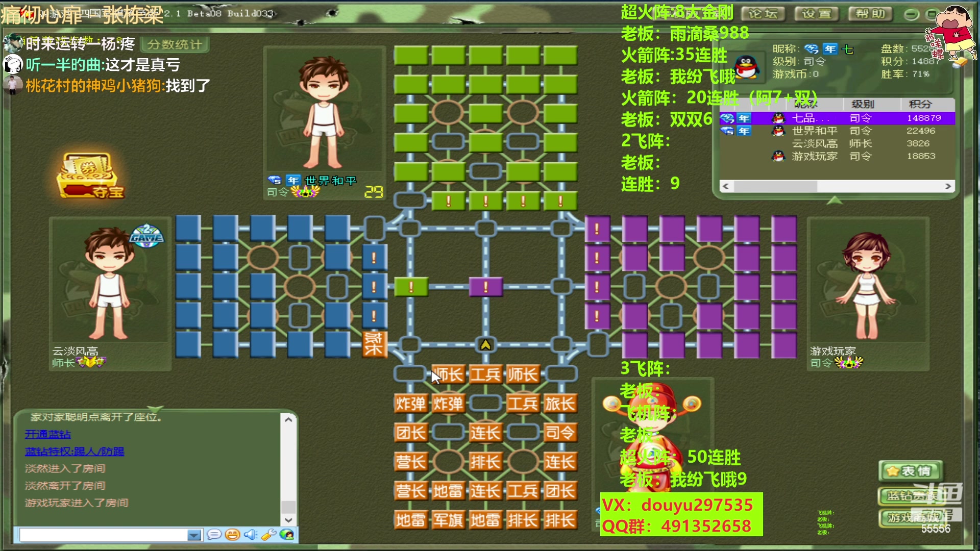This screenshot has height=551, width=980.
Task: Click the 年 badge in 世界和平 list row
Action: 744,131
